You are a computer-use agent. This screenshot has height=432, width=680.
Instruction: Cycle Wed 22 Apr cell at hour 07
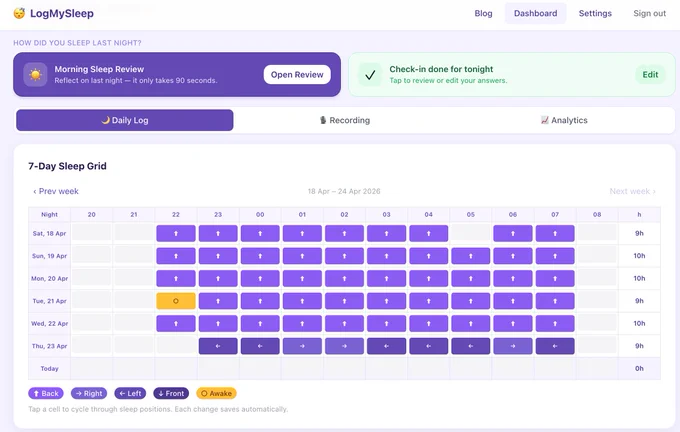click(x=555, y=324)
